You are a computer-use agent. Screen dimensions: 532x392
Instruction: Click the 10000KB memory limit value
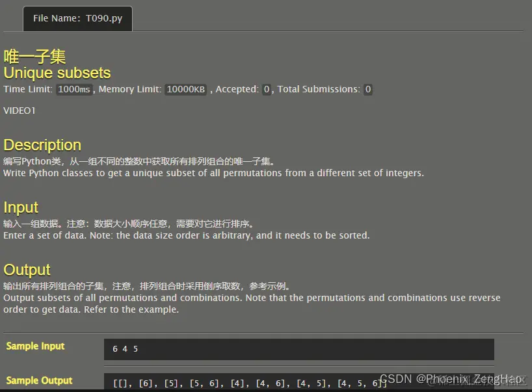point(185,90)
